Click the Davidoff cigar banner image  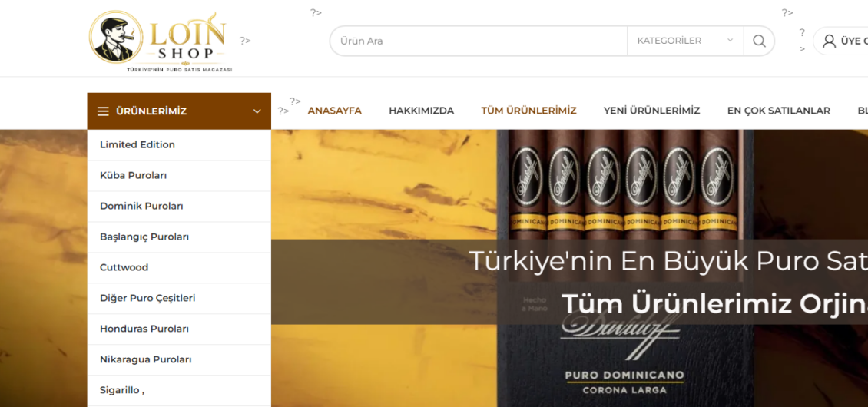coord(570,268)
